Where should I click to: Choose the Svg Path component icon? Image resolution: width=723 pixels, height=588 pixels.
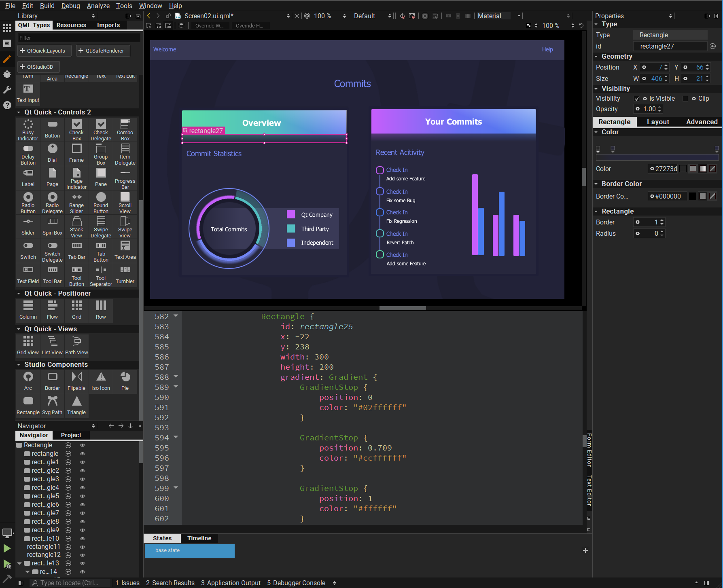52,401
